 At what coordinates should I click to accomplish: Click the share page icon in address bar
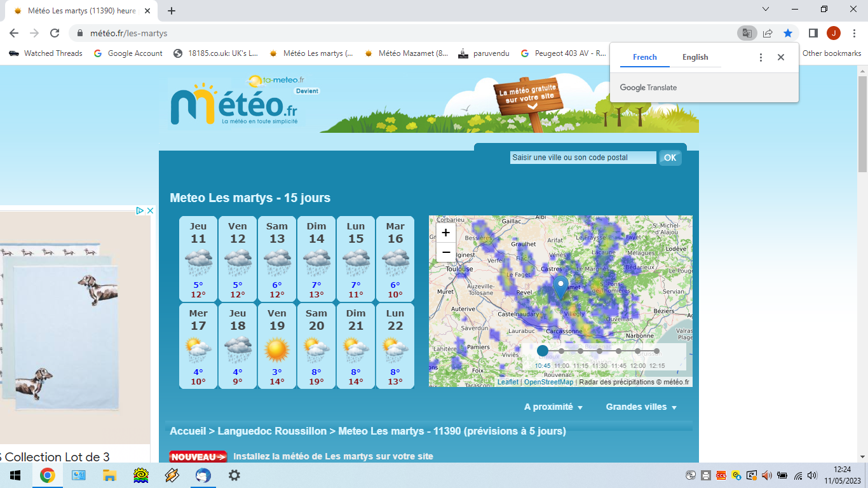point(768,33)
